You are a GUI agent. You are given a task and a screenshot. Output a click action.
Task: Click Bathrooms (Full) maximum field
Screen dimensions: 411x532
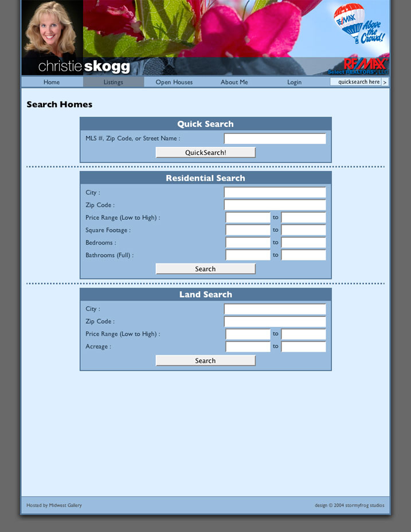(x=304, y=255)
